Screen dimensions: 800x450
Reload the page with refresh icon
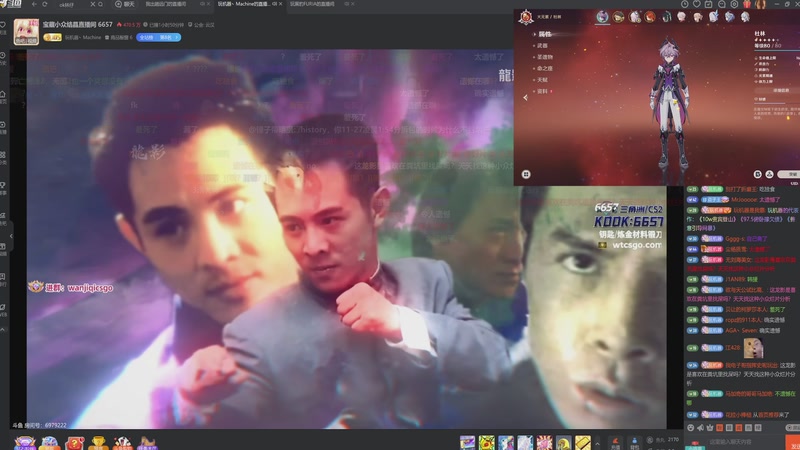click(x=45, y=4)
